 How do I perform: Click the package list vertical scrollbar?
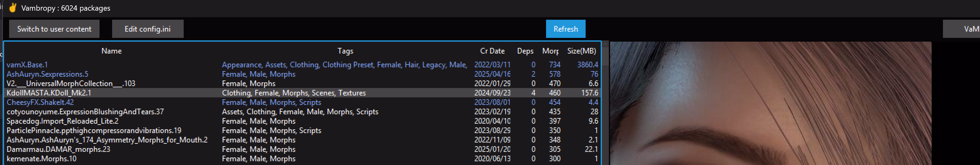click(x=605, y=102)
